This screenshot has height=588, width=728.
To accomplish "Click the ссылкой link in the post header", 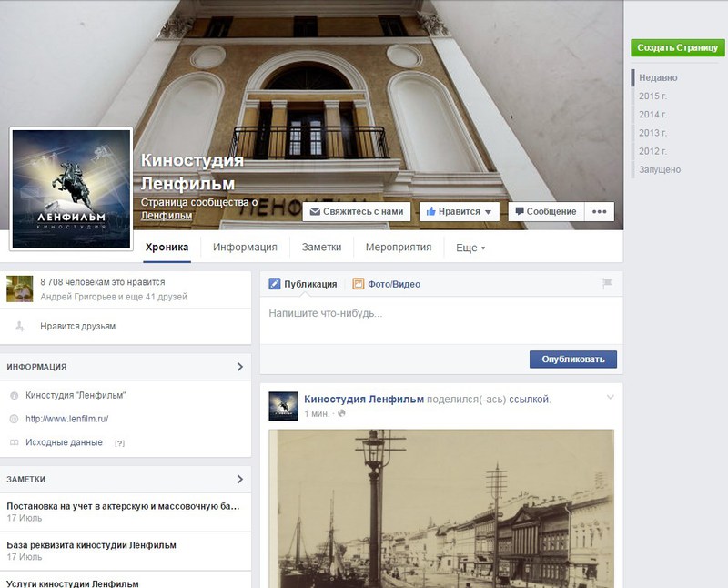I will [530, 399].
